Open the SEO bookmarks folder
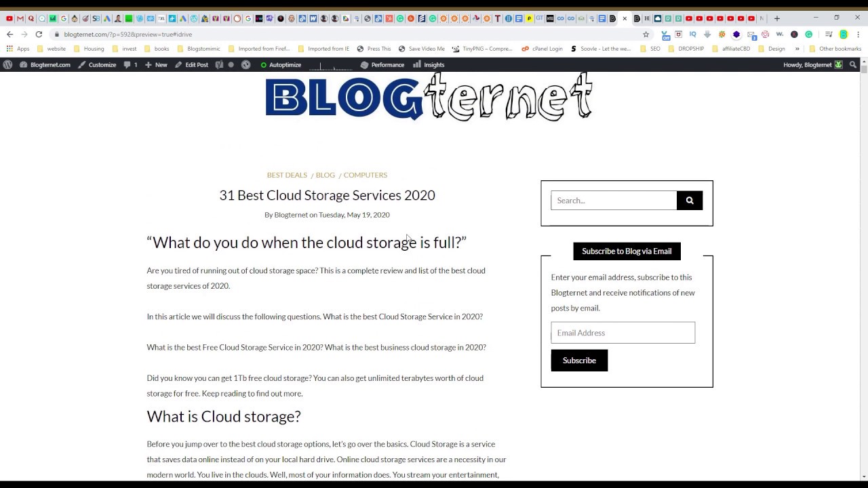This screenshot has width=868, height=488. (650, 49)
